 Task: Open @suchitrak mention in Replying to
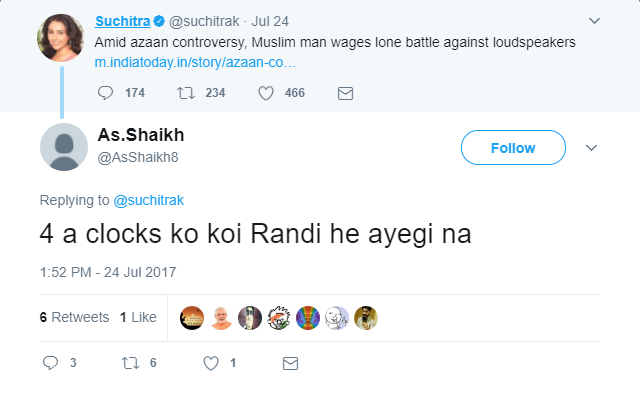coord(148,200)
